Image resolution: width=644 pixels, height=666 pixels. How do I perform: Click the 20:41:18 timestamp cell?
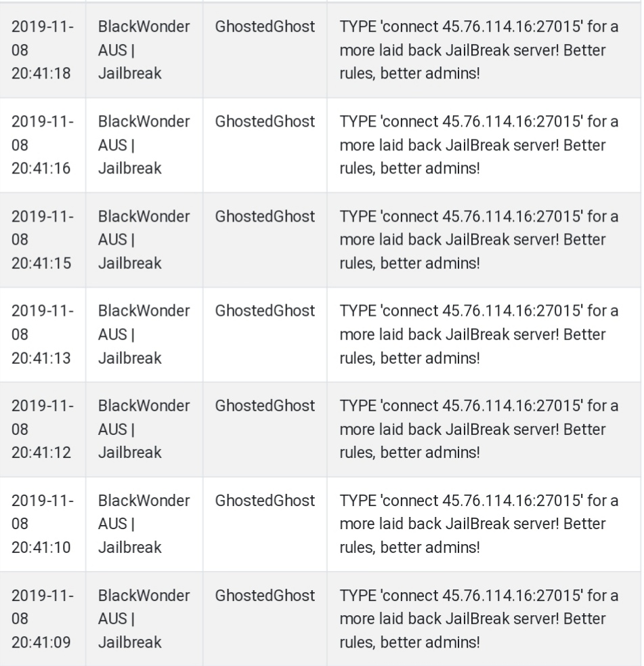click(43, 50)
